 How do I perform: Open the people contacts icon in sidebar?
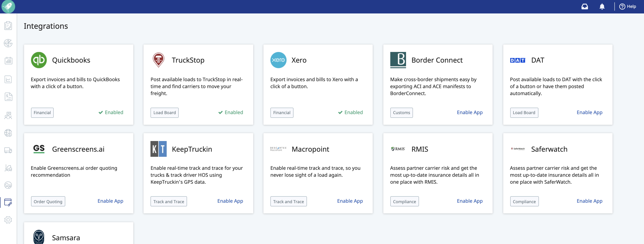point(8,116)
